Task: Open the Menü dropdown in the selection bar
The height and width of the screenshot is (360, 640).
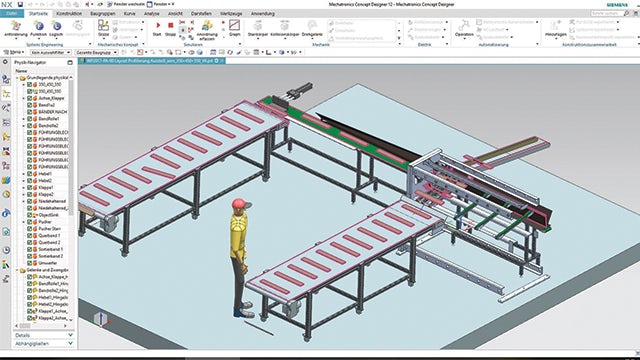Action: (x=13, y=52)
